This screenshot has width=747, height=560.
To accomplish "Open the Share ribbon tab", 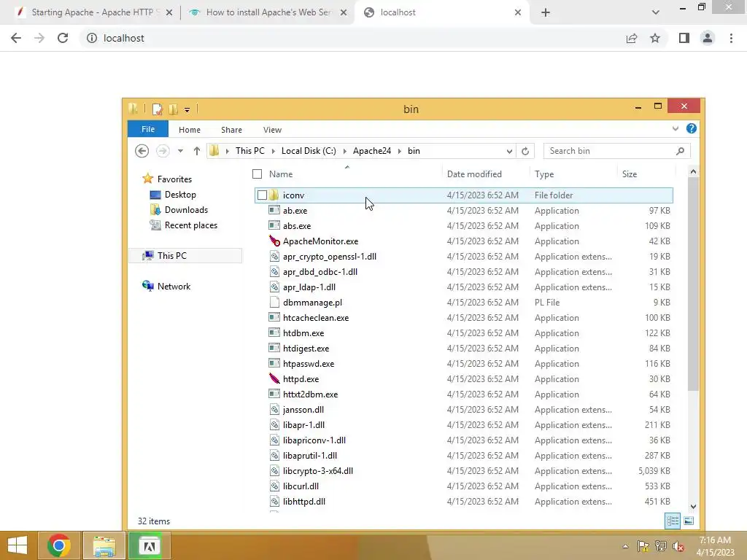I will click(231, 130).
